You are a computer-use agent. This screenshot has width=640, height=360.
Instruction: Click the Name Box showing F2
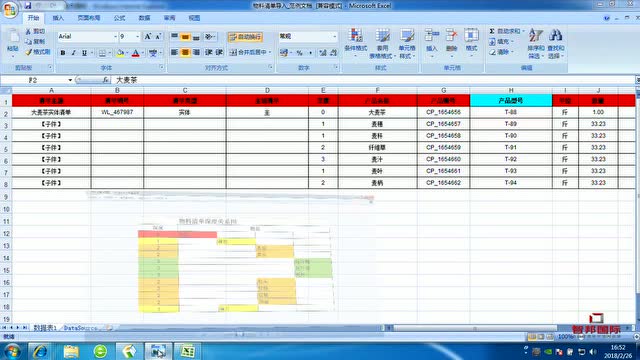36,80
